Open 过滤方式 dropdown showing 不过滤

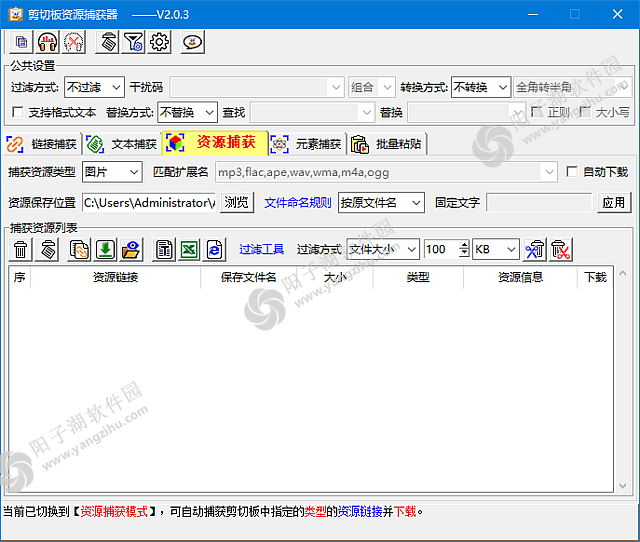(94, 87)
